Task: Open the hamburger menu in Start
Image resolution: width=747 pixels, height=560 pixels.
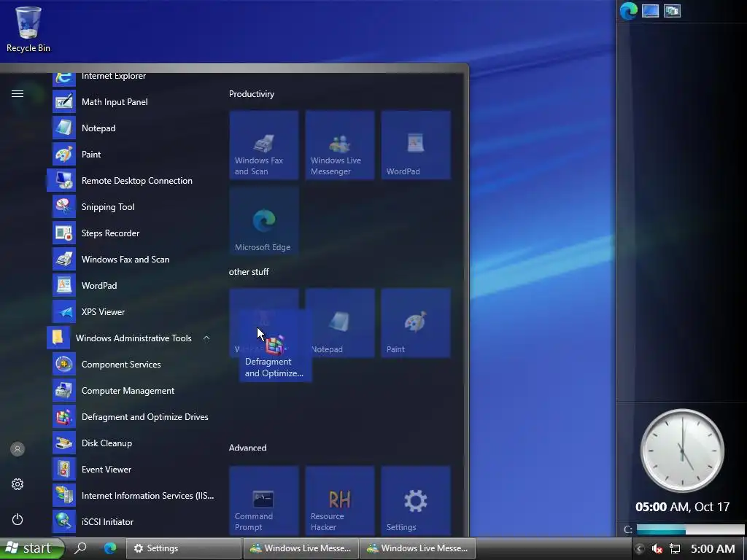Action: pos(18,94)
